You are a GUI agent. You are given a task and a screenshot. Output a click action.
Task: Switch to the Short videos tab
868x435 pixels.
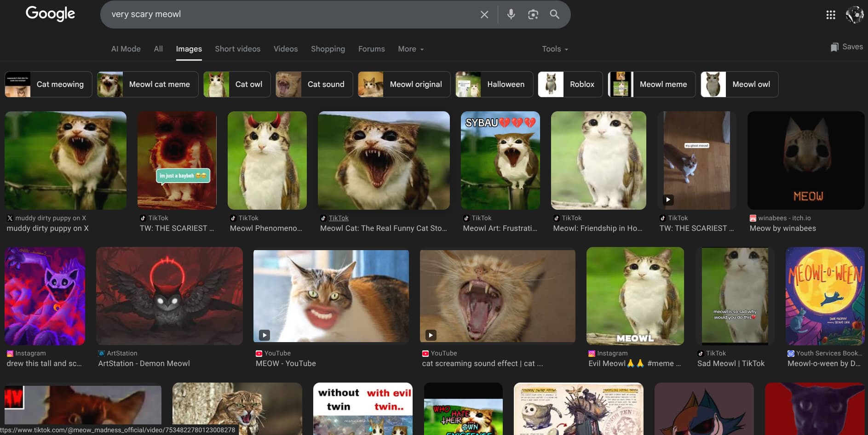coord(237,49)
